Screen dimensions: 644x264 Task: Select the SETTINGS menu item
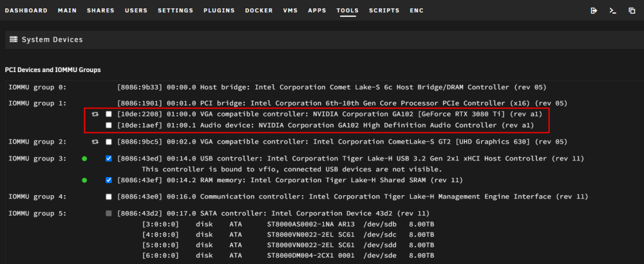(175, 11)
